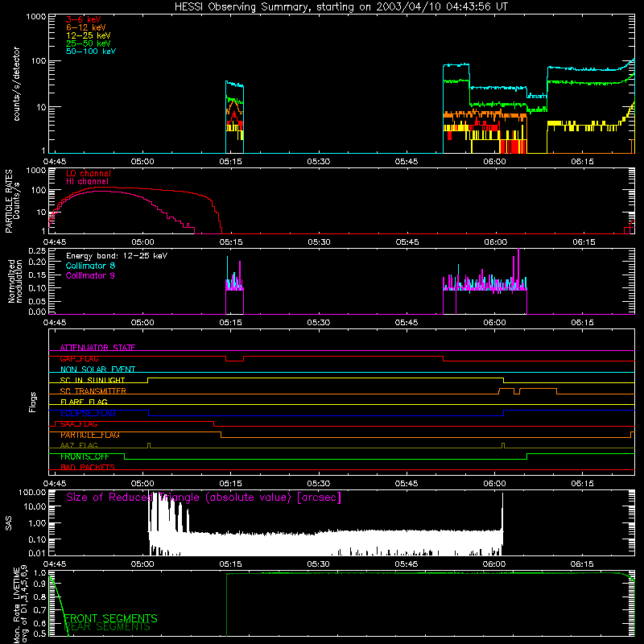Click the REAR SEGMENTS legend label
The height and width of the screenshot is (644, 644).
point(107,627)
